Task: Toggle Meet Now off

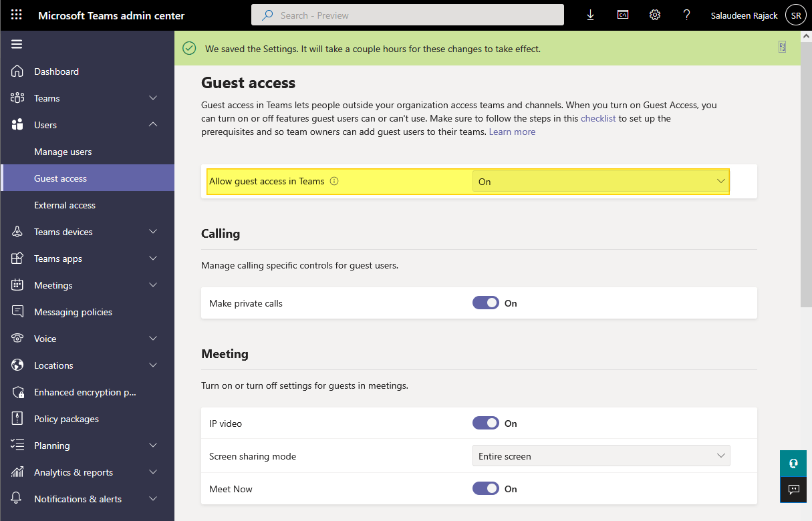Action: click(485, 488)
